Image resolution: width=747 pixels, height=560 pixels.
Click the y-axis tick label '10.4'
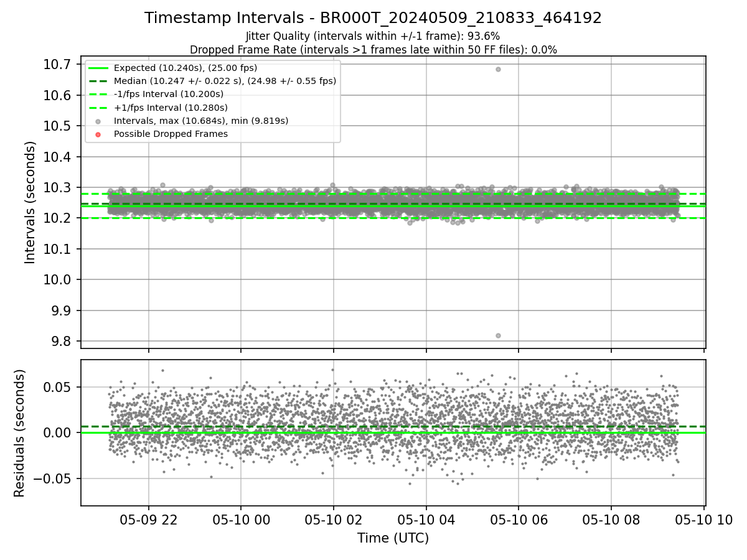(58, 157)
